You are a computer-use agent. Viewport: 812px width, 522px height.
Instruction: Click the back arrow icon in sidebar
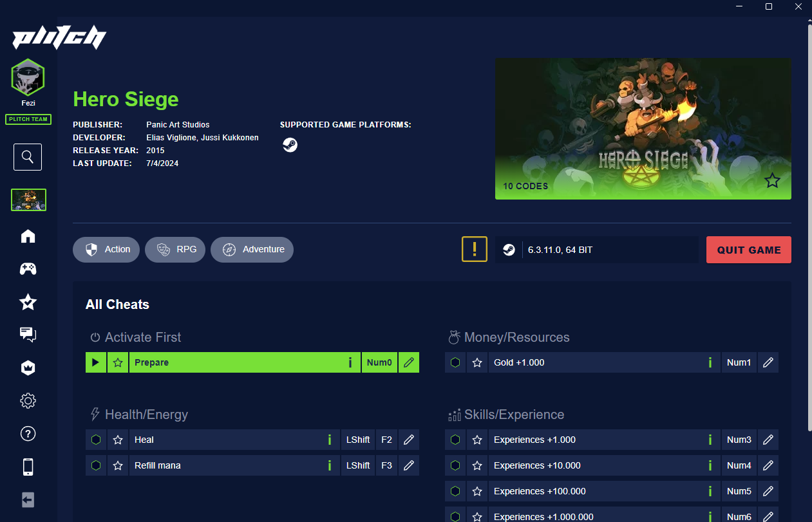[28, 499]
